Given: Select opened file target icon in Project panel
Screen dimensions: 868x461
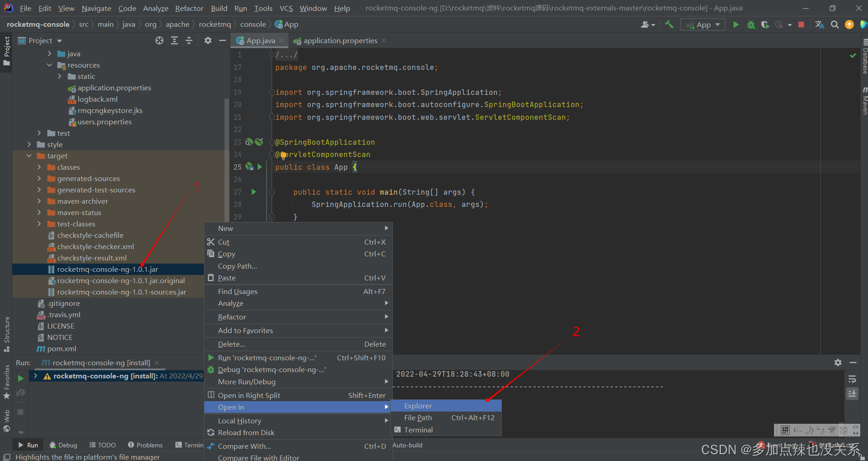Looking at the screenshot, I should coord(159,40).
